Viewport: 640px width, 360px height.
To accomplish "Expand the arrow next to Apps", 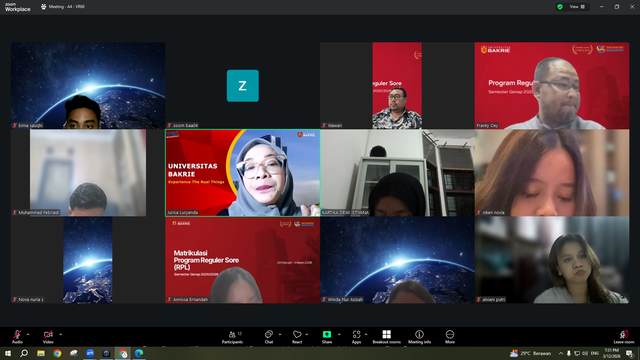I will click(366, 334).
